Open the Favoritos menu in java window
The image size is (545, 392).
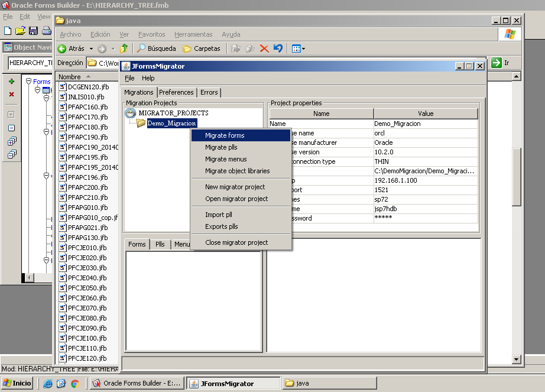tap(151, 34)
